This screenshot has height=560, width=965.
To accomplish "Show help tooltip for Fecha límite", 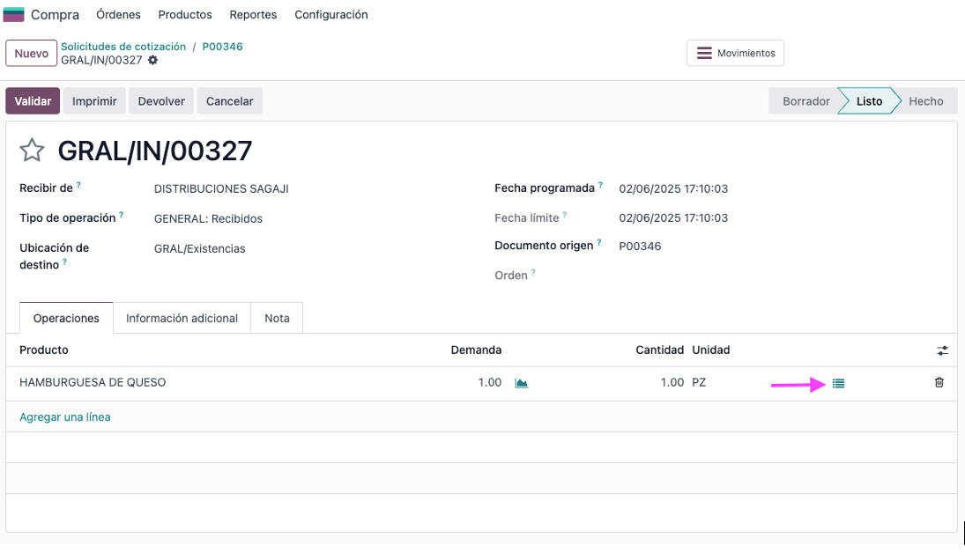I will pos(564,215).
